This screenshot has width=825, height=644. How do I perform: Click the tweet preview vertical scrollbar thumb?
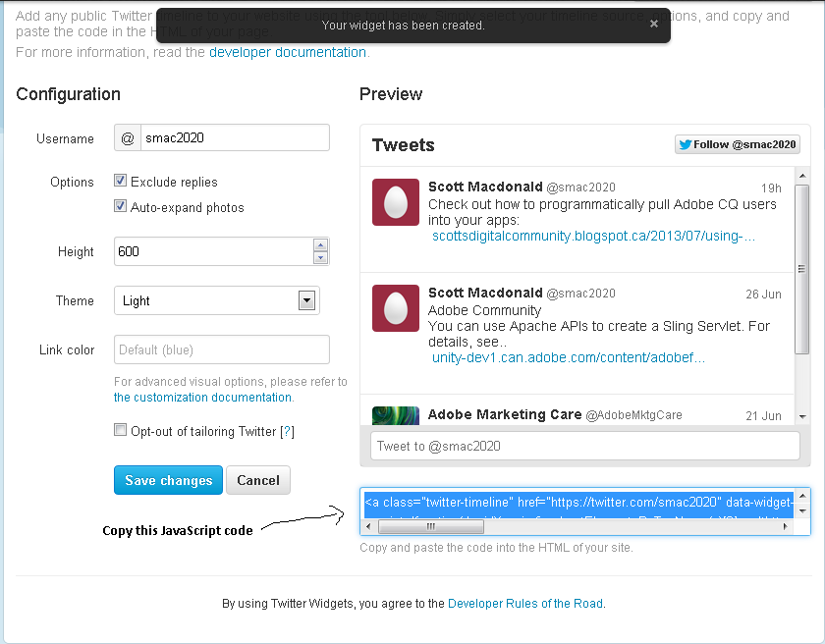pyautogui.click(x=802, y=269)
